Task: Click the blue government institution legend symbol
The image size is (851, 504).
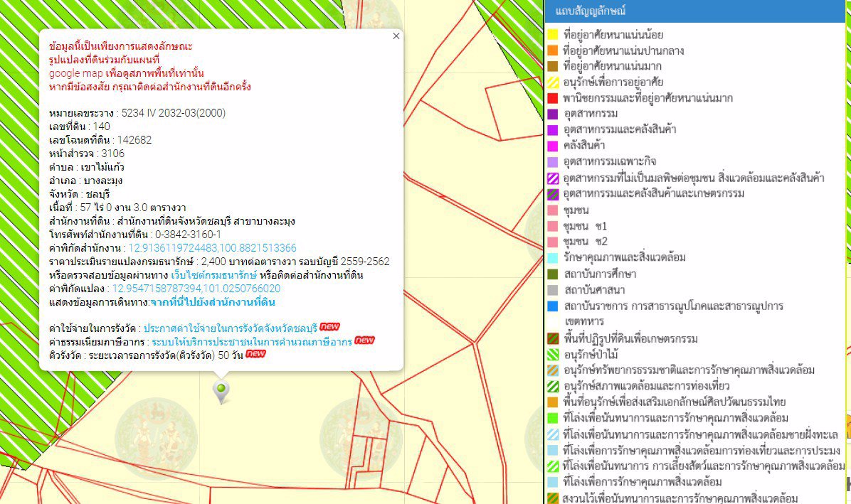Action: coord(552,306)
